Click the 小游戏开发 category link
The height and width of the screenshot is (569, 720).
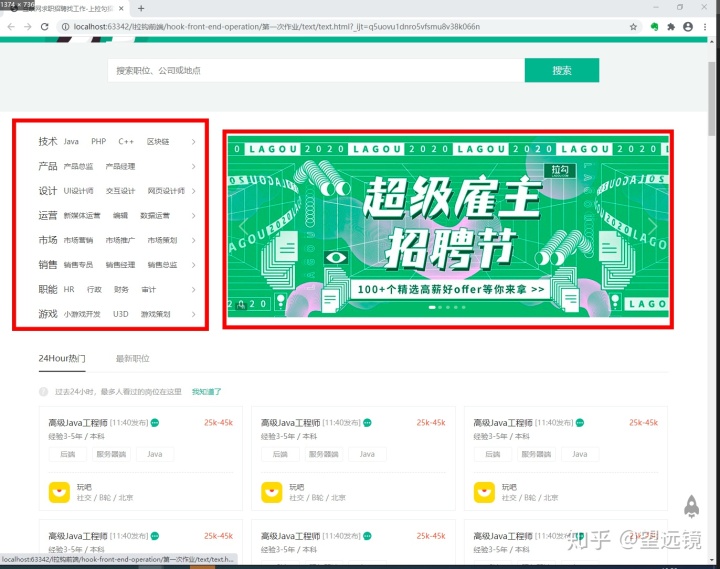(82, 314)
